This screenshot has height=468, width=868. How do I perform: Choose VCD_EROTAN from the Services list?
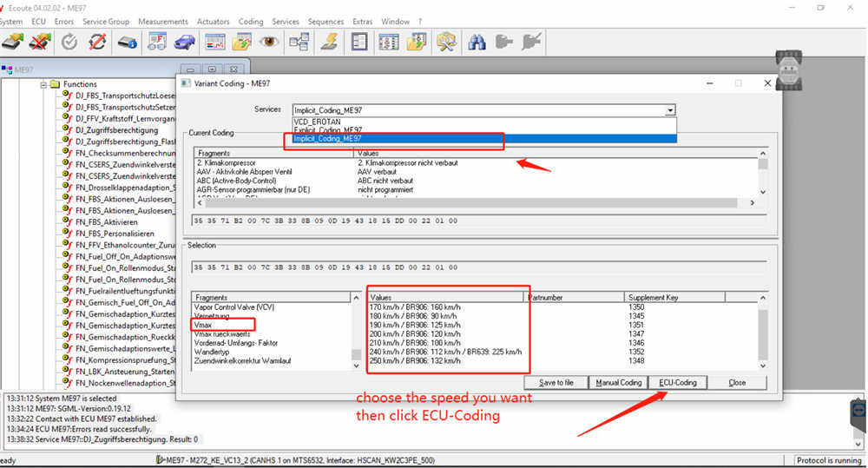(316, 122)
